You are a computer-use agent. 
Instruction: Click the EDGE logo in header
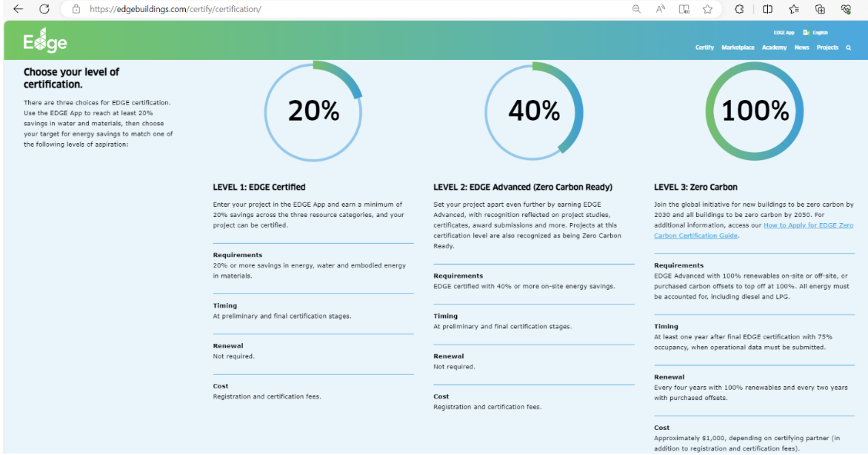point(45,42)
